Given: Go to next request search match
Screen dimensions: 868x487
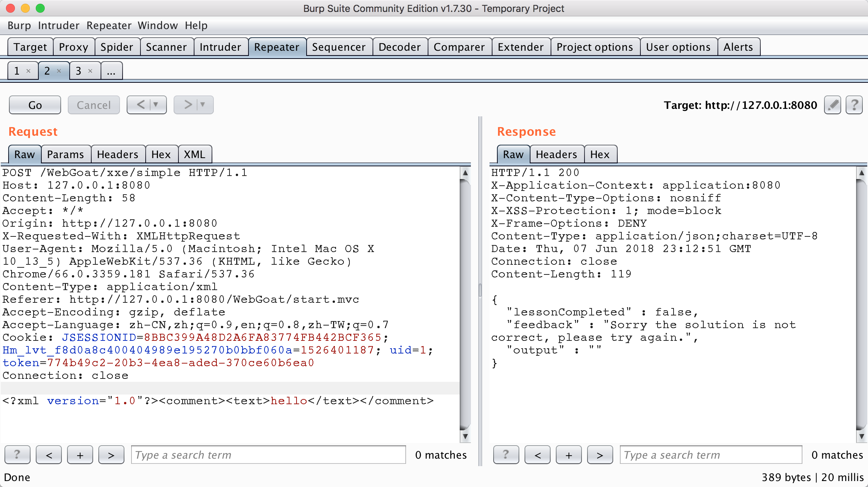Looking at the screenshot, I should (x=111, y=455).
